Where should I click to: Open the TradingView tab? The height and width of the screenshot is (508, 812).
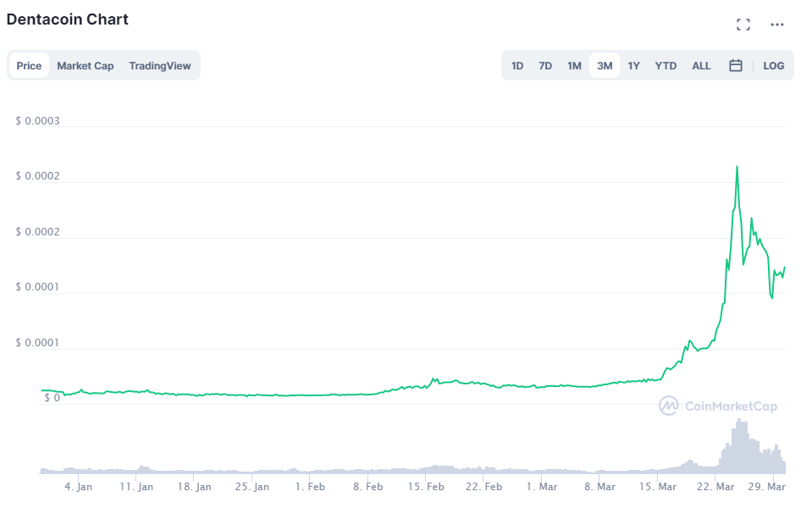click(160, 66)
